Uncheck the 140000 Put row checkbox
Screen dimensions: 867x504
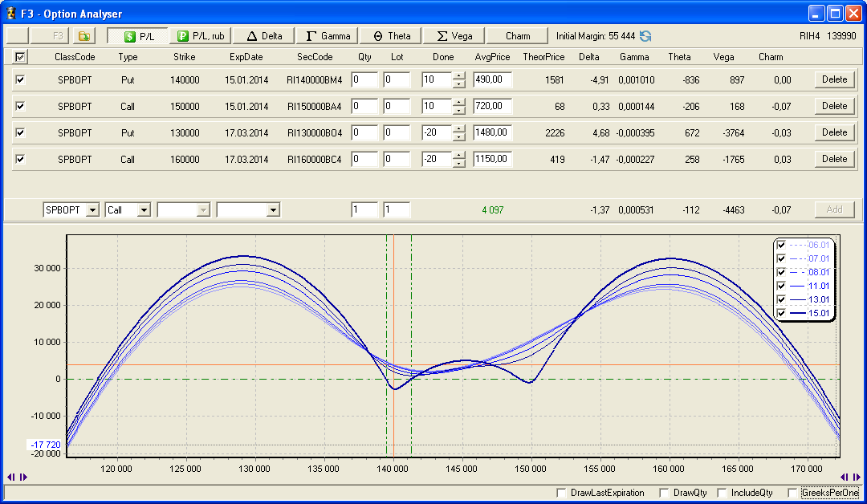[x=20, y=79]
